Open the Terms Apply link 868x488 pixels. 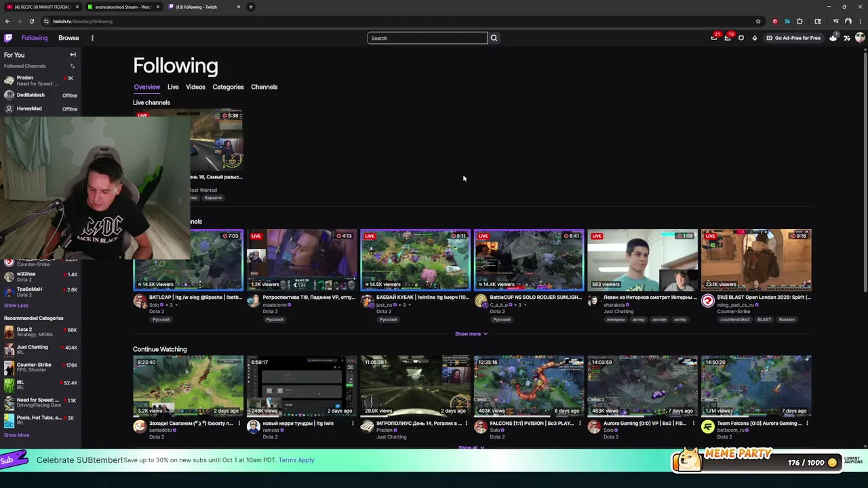296,460
